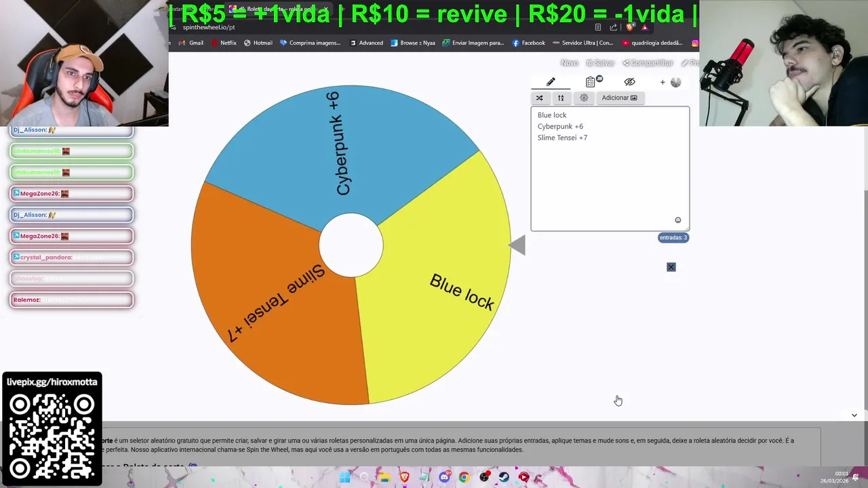The height and width of the screenshot is (488, 868).
Task: Open the Servidor Ultra bookmark
Action: (583, 43)
